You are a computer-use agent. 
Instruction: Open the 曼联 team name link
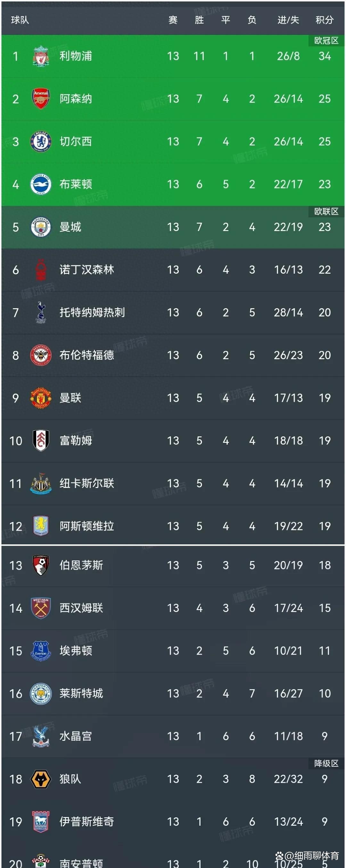71,398
